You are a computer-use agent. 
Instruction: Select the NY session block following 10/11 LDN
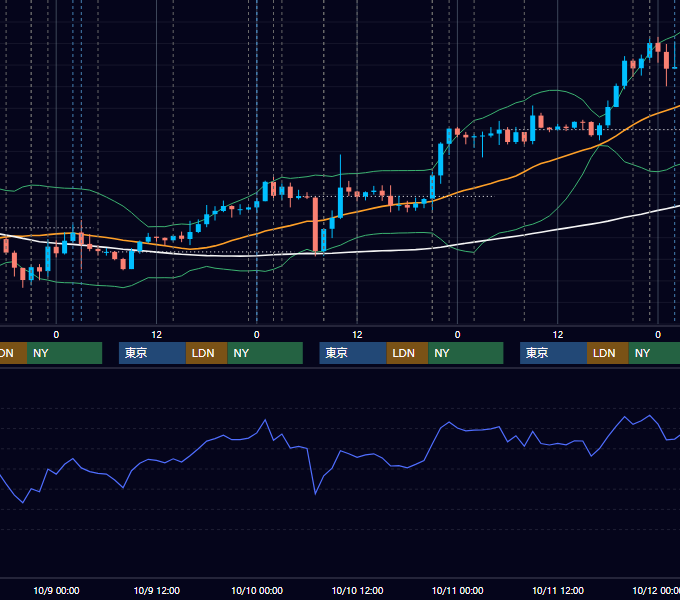click(x=654, y=353)
